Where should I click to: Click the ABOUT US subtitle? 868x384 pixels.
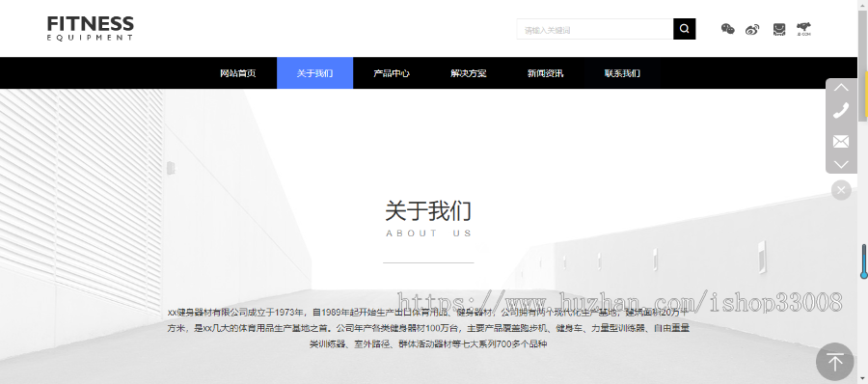pos(428,233)
